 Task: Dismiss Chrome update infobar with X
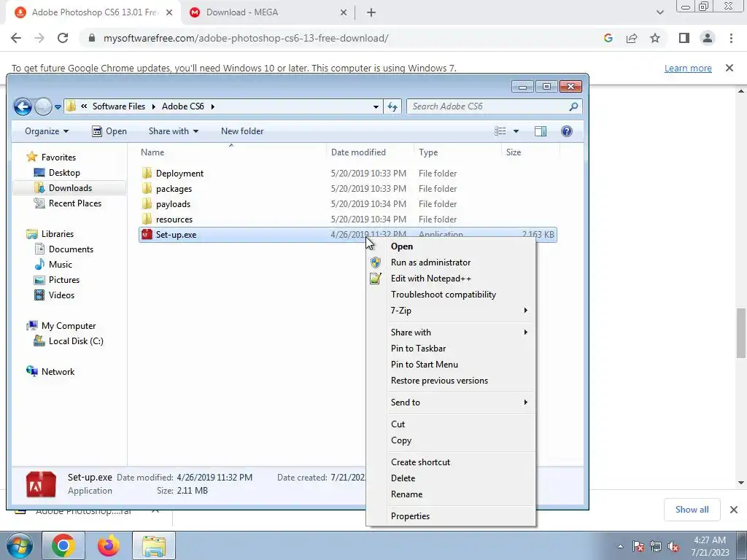tap(729, 68)
